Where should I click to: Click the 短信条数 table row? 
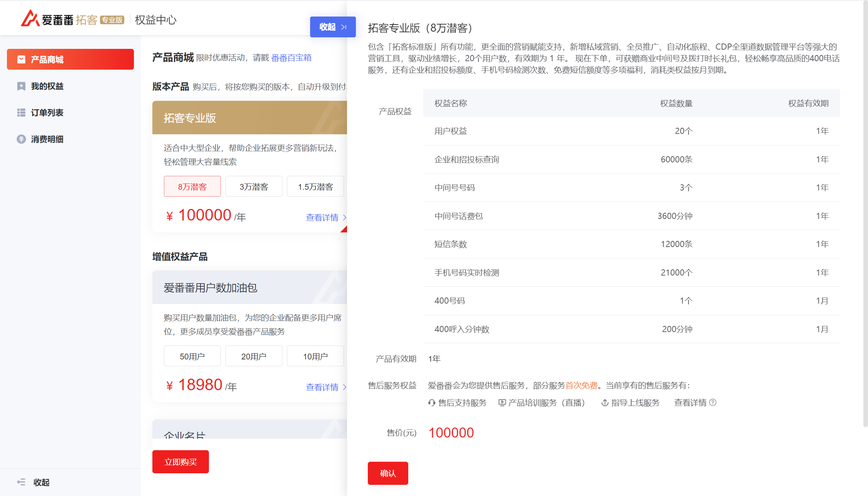coord(631,244)
